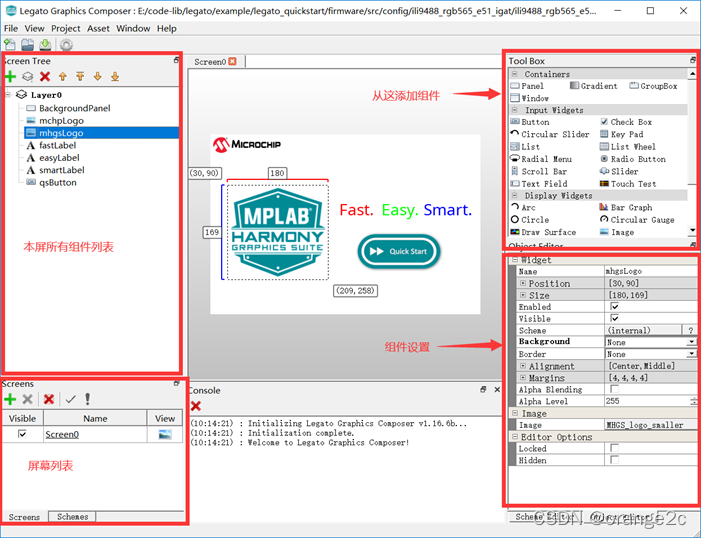Select the Draw Surface widget tool
The height and width of the screenshot is (538, 701).
[x=543, y=232]
